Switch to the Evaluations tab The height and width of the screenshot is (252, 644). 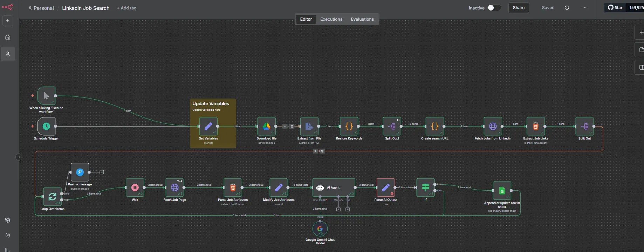point(362,19)
